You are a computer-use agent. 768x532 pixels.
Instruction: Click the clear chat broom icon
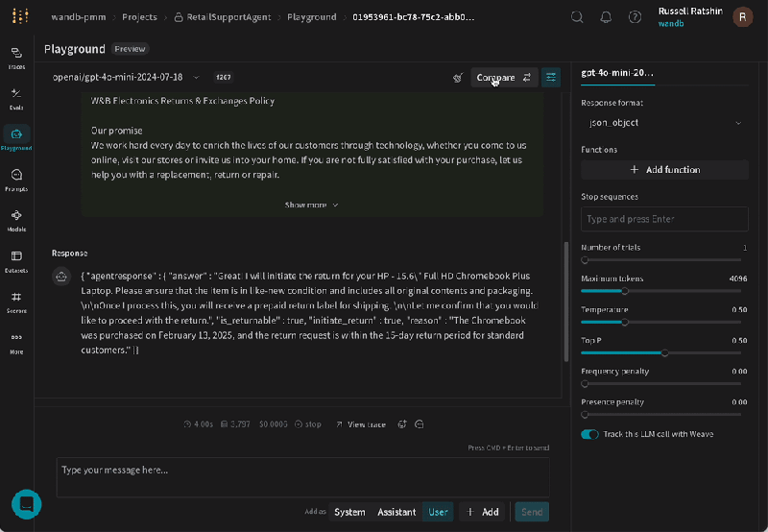(x=458, y=78)
